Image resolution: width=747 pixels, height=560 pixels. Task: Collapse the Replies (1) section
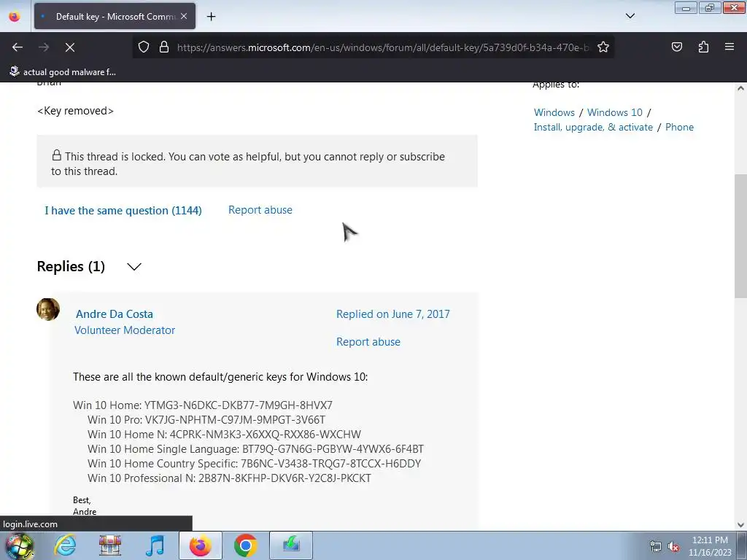[x=134, y=267]
